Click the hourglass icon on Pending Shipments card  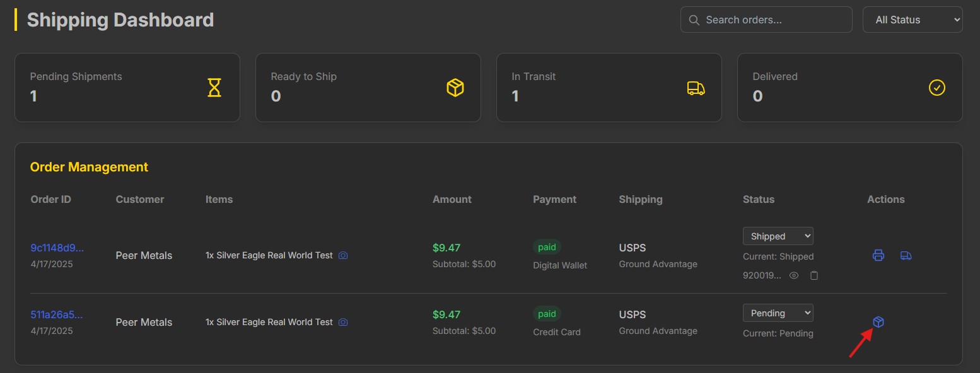pyautogui.click(x=214, y=88)
